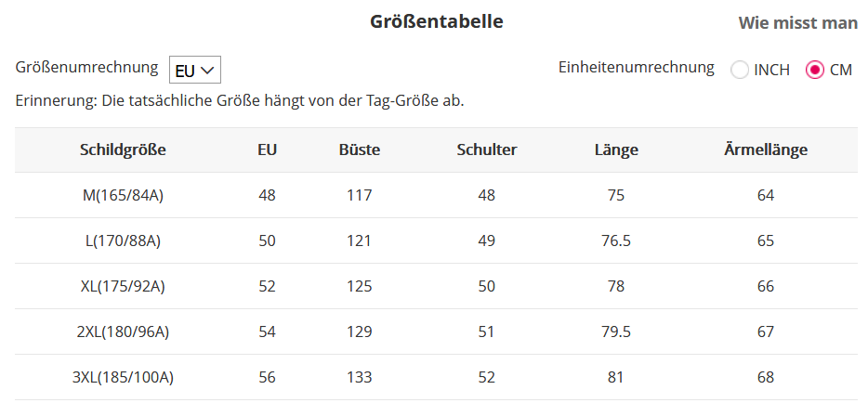Click the Länge column header
The width and height of the screenshot is (868, 403).
click(616, 149)
